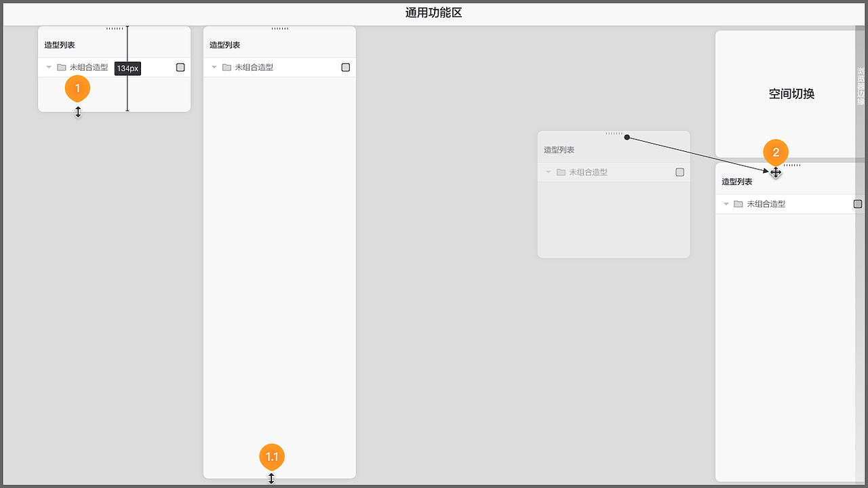Click the 空间切换 panel label
The image size is (868, 488).
tap(790, 94)
